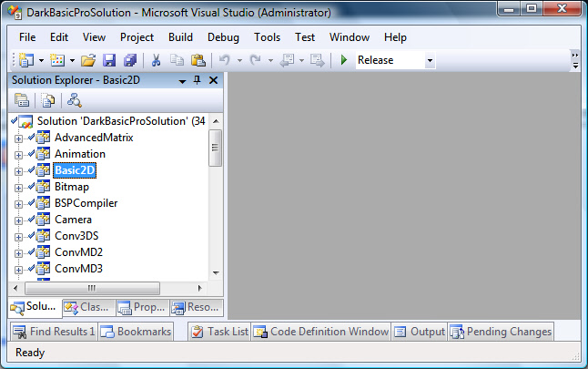Click the Save All icon
The image size is (588, 369).
point(129,60)
